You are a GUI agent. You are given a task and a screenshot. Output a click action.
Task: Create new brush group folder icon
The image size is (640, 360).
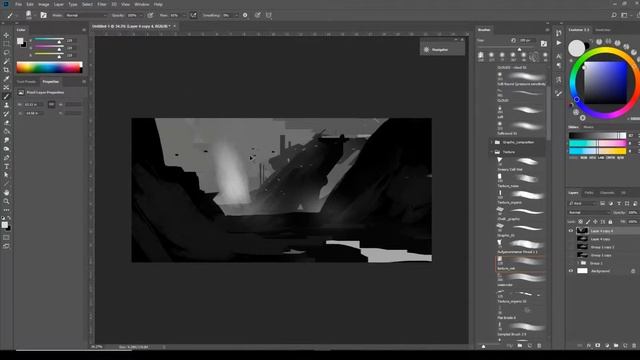point(520,346)
